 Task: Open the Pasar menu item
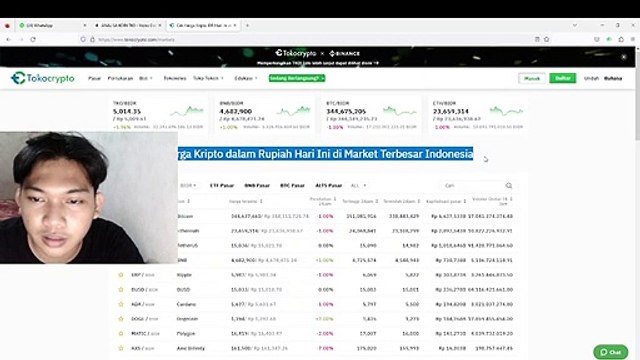(x=94, y=78)
